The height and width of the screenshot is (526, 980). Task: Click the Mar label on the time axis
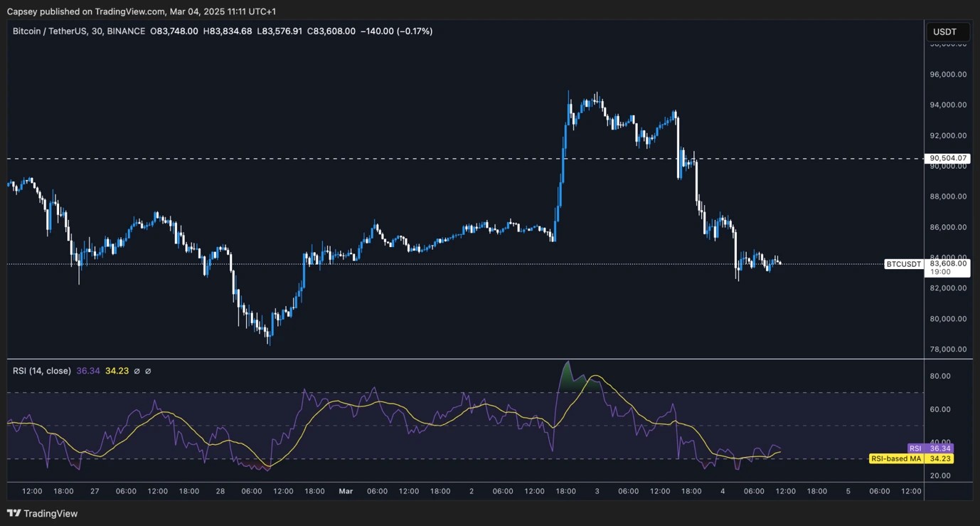pyautogui.click(x=346, y=491)
